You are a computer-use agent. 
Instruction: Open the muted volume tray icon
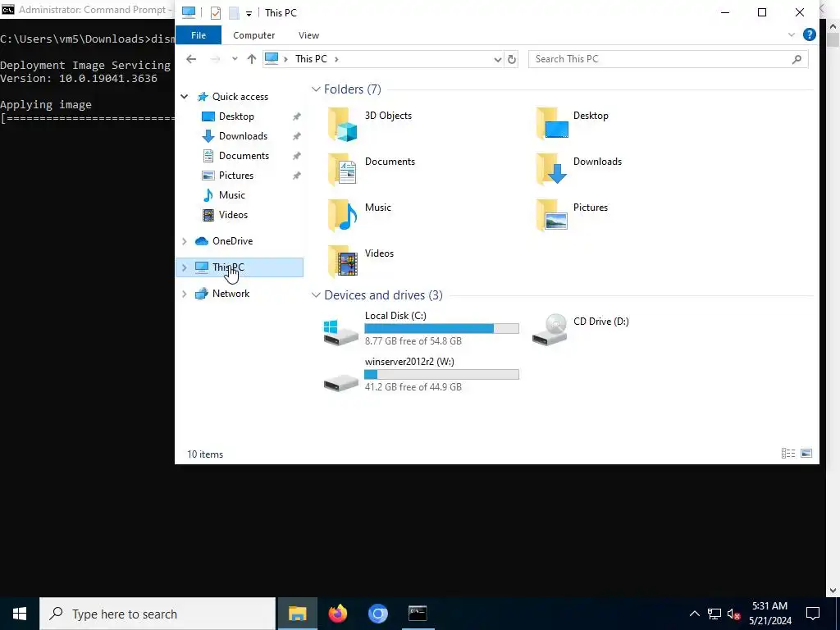tap(734, 614)
